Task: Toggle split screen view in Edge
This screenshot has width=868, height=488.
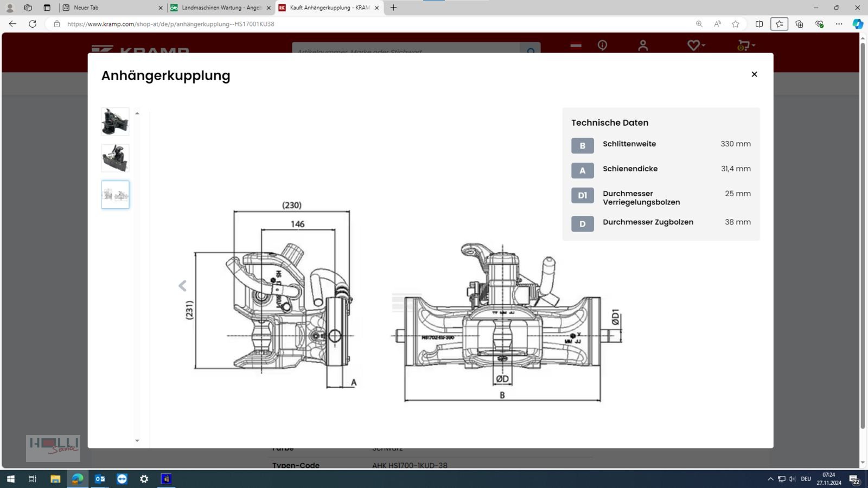Action: point(759,24)
